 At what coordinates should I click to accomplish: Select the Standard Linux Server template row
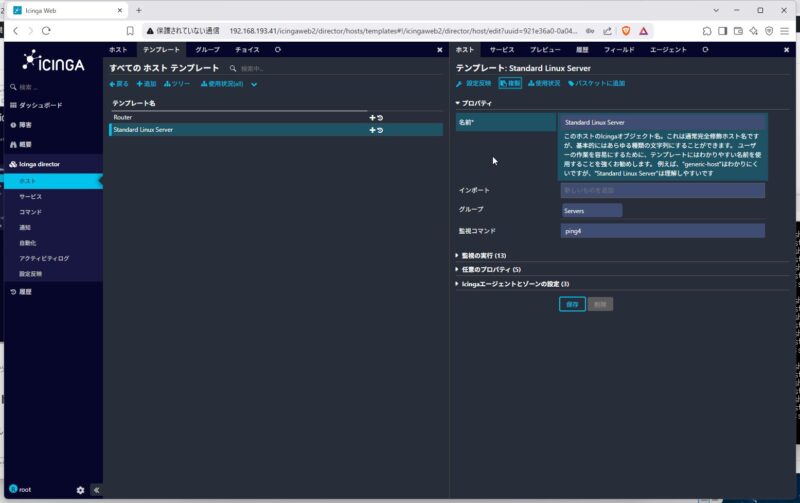pos(276,130)
